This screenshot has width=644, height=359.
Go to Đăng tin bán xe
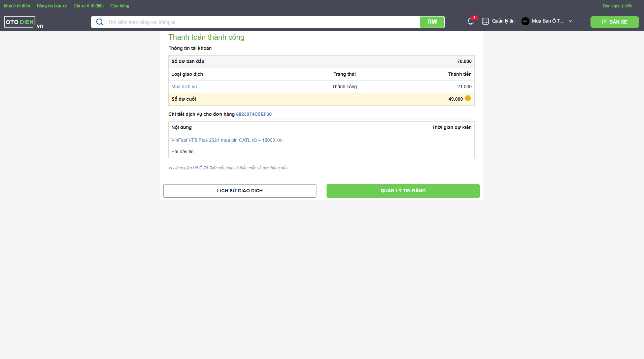pos(52,6)
